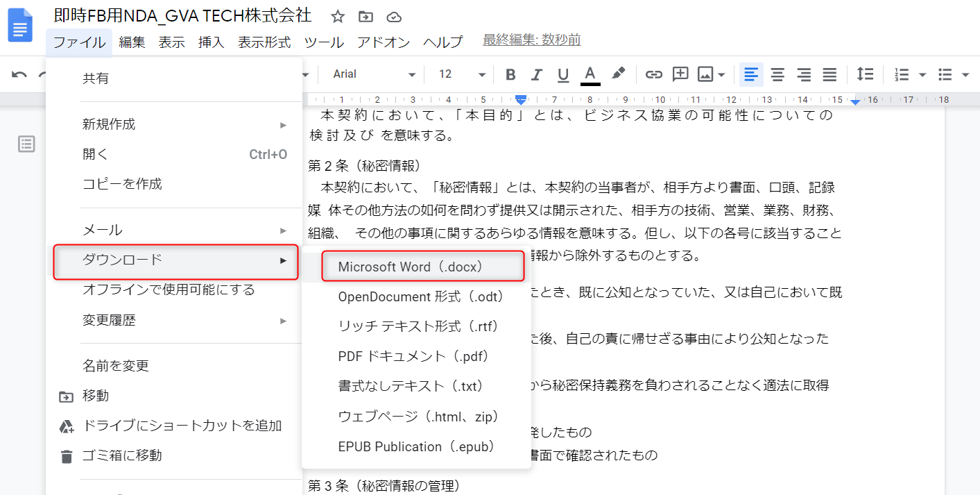Open the Google Docs home icon
This screenshot has width=980, height=495.
pos(20,25)
